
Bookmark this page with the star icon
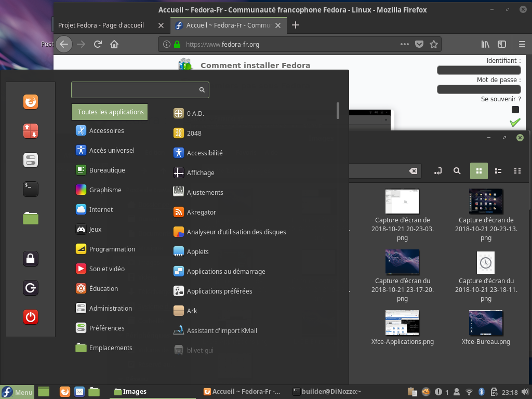click(x=434, y=44)
